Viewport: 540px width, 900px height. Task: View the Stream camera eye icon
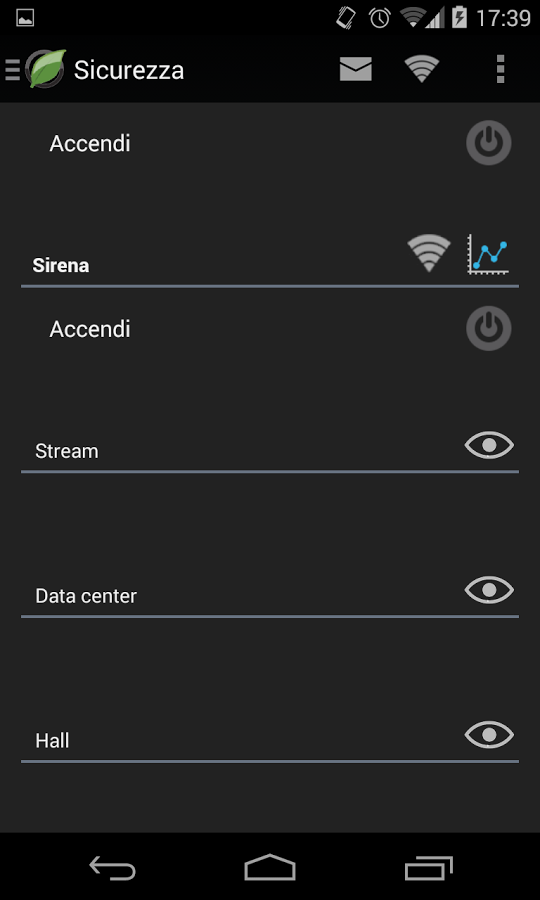(x=489, y=445)
